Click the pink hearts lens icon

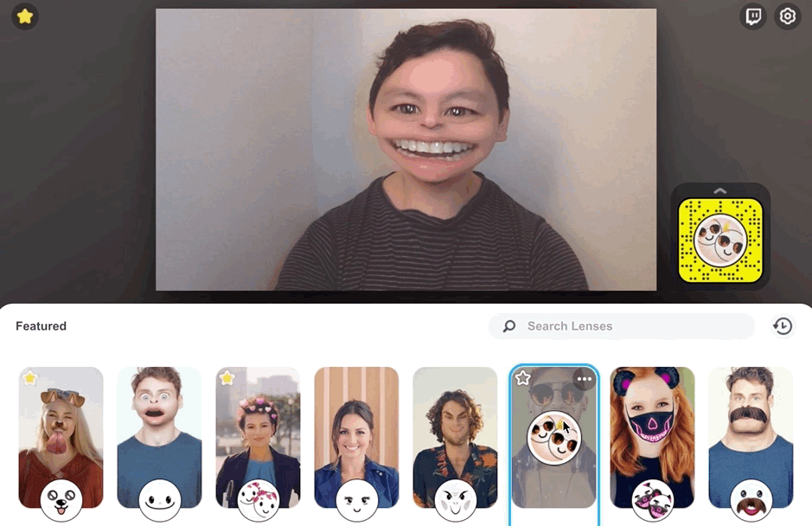(x=258, y=500)
